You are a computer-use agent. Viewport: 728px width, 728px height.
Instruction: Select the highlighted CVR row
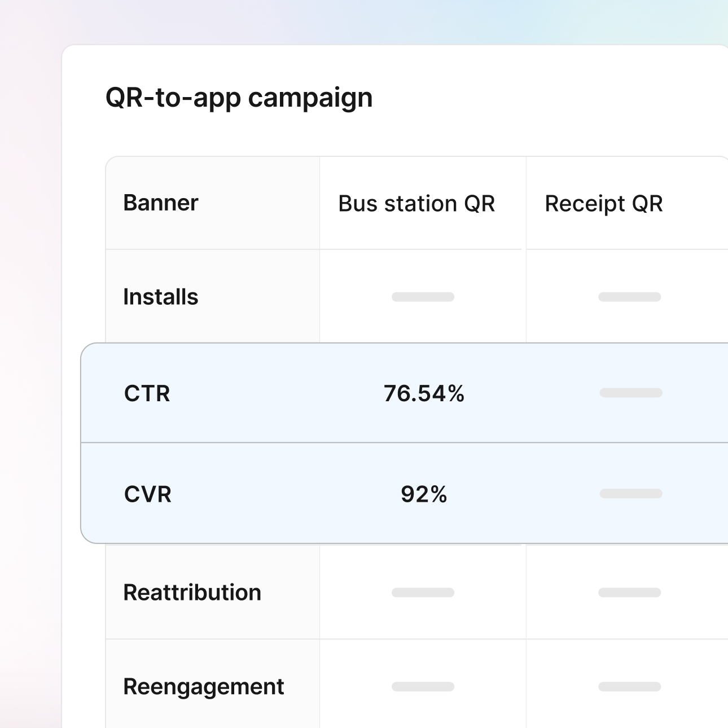click(x=361, y=494)
